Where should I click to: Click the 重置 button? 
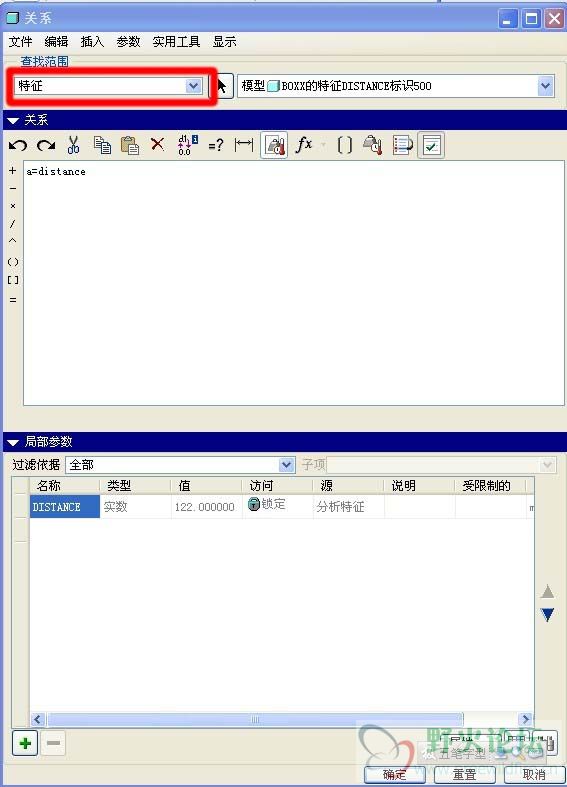[465, 774]
